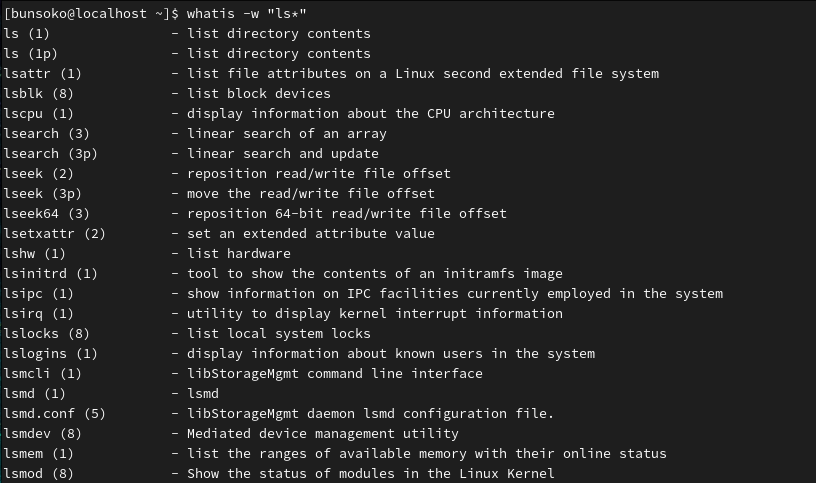This screenshot has height=483, width=816.
Task: Click the lsearch (3) entry
Action: [x=46, y=134]
